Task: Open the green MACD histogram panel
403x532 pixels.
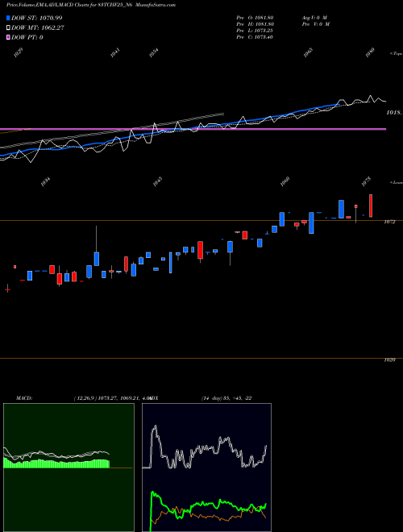Action: 69,468
